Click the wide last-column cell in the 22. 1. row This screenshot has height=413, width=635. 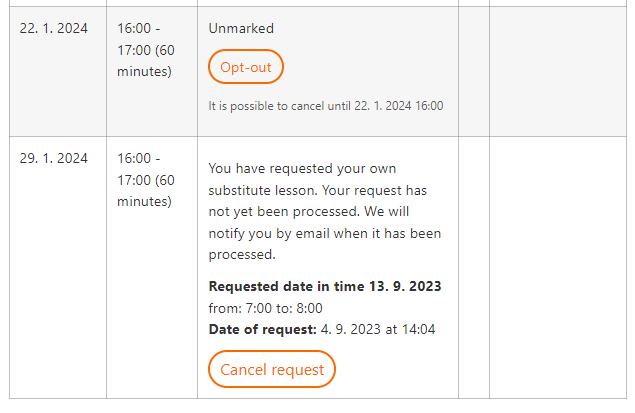click(x=558, y=71)
